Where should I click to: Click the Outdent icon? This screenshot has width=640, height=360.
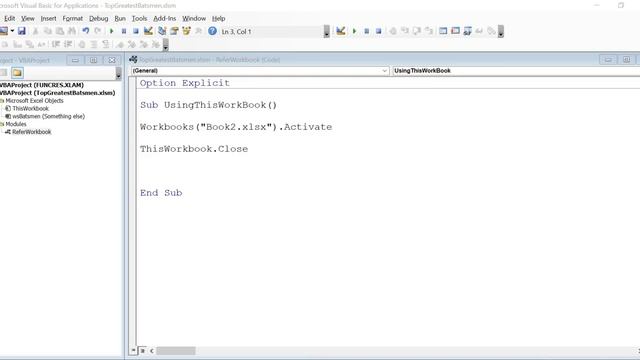pyautogui.click(x=68, y=44)
